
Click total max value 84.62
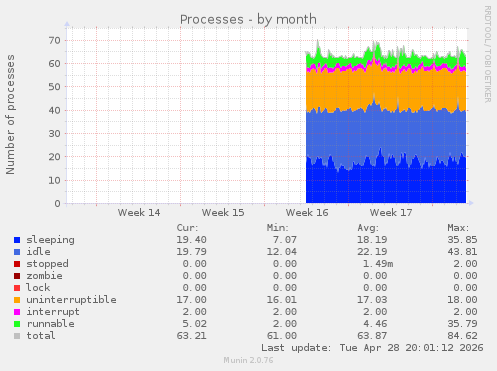tap(462, 336)
